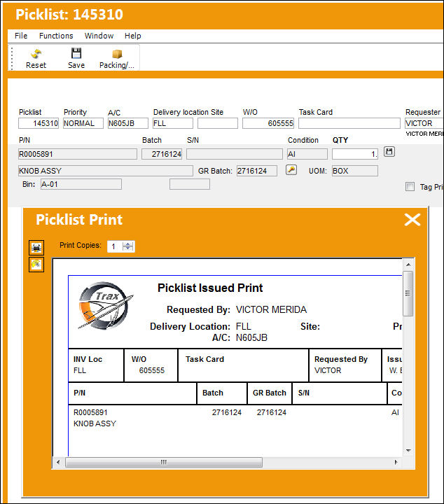Click the 'Task Card' header in preview

pos(204,359)
